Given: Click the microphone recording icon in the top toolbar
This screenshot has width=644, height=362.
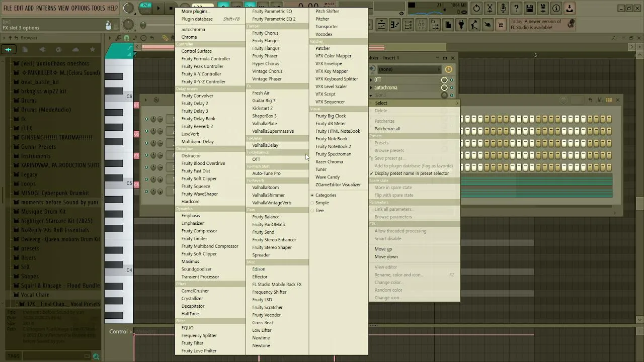Looking at the screenshot, I should point(503,8).
